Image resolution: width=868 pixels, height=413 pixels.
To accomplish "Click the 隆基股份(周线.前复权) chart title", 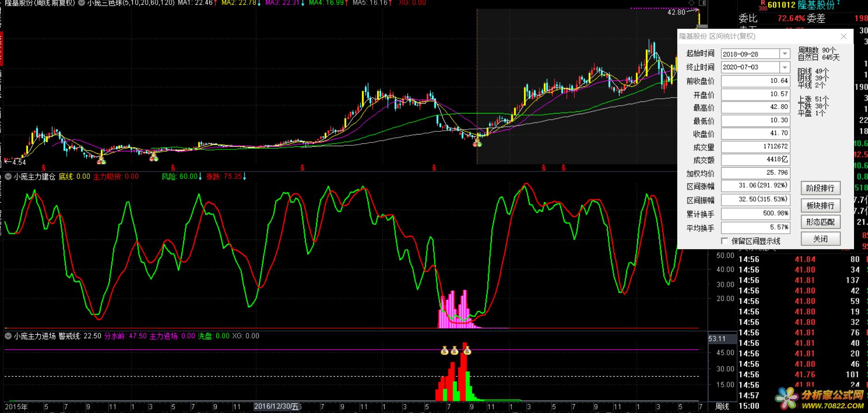I will [x=40, y=3].
